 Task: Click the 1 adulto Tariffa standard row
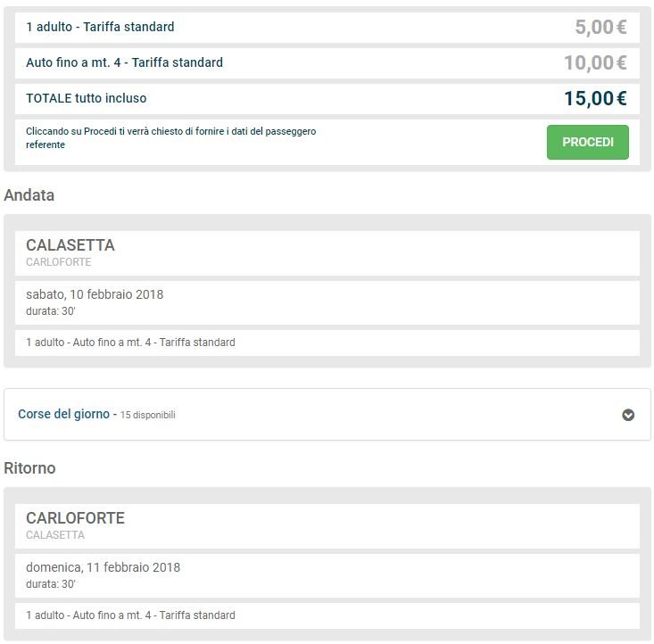(x=327, y=27)
